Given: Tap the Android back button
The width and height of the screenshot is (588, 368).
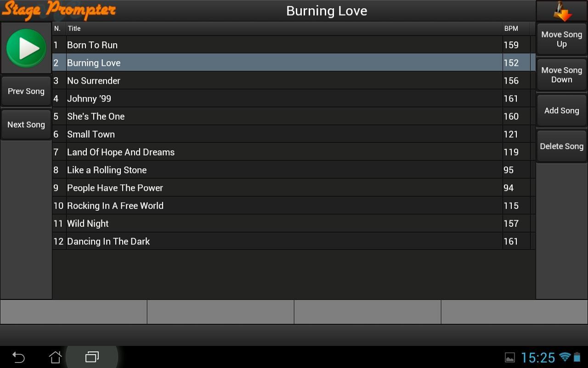Looking at the screenshot, I should tap(18, 357).
